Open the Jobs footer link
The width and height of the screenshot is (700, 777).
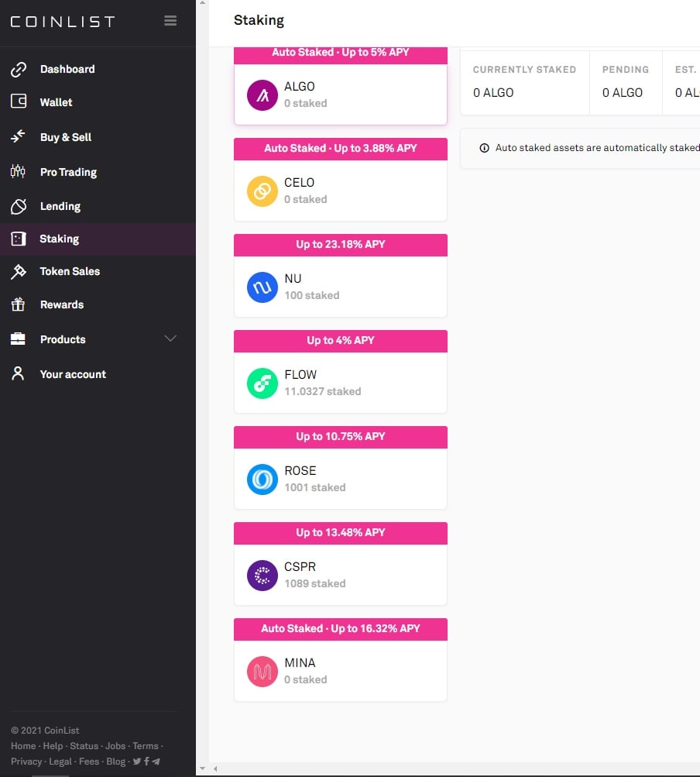point(115,746)
